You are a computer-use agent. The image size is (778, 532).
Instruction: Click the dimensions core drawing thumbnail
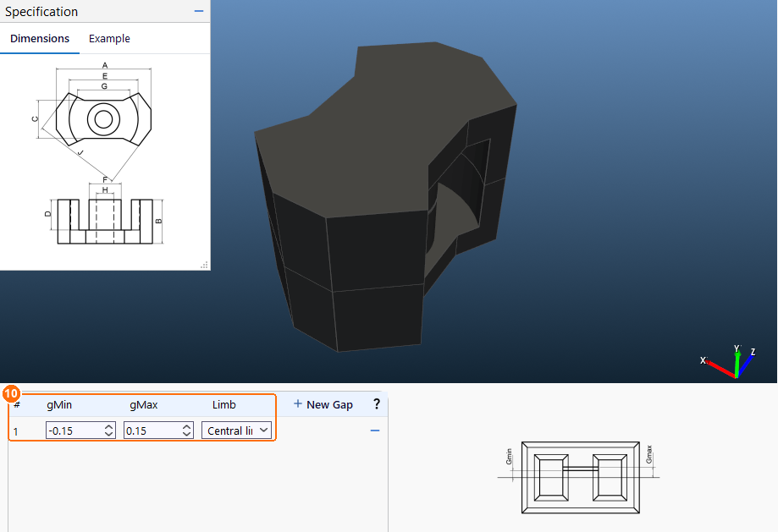tap(99, 155)
